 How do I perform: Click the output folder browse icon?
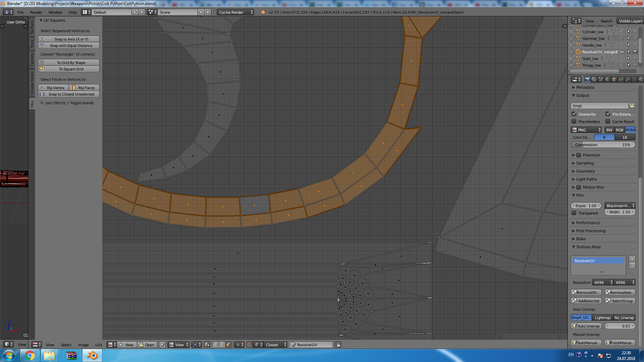pyautogui.click(x=632, y=106)
